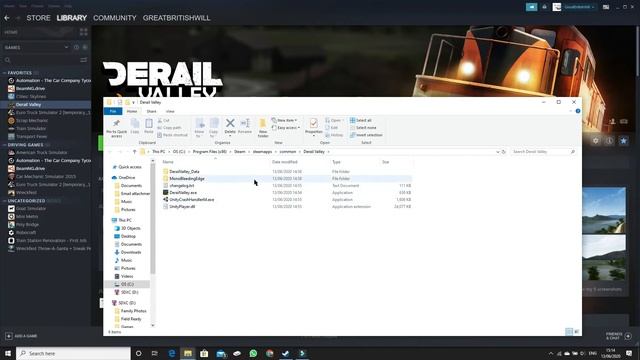
Task: Select OS (C:) drive in navigation pane
Action: (x=127, y=284)
